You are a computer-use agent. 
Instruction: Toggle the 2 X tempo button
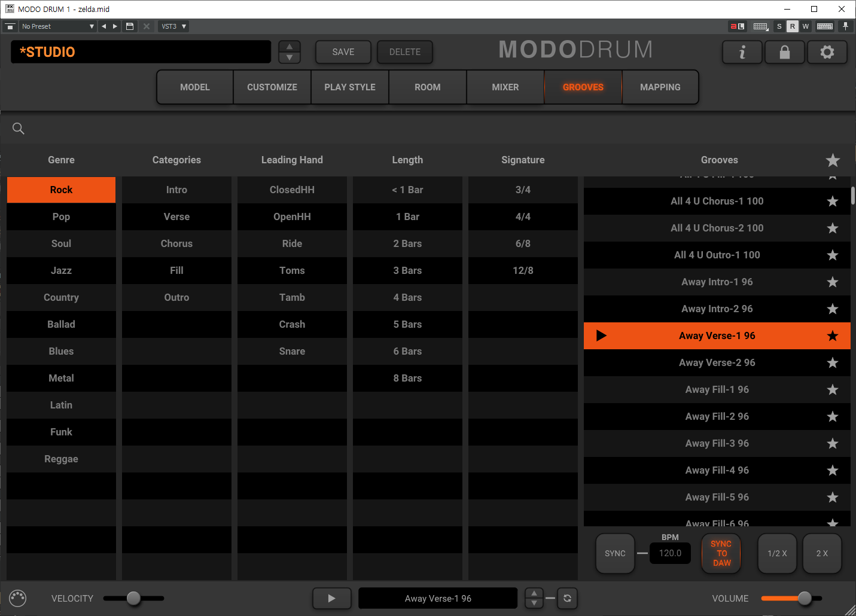[822, 553]
